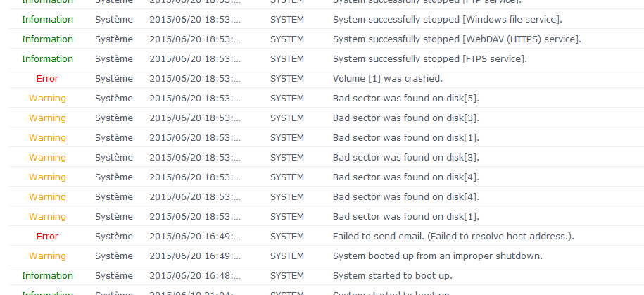
Task: Click the SYSTEM user cell on the improper shutdown row
Action: click(287, 256)
